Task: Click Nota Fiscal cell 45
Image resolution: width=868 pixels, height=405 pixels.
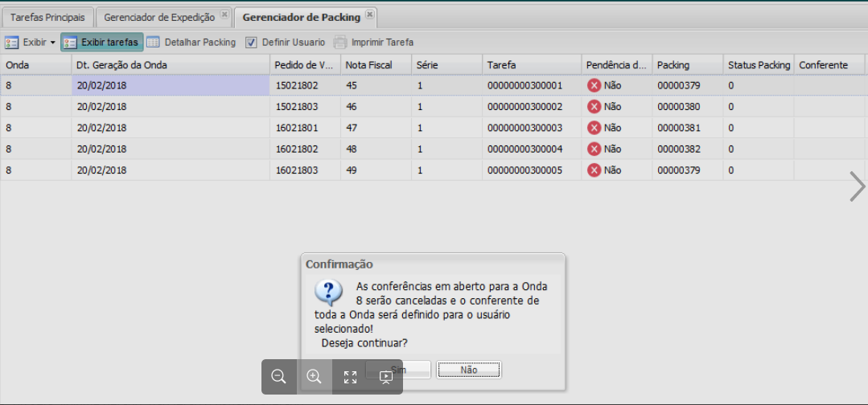Action: click(376, 86)
